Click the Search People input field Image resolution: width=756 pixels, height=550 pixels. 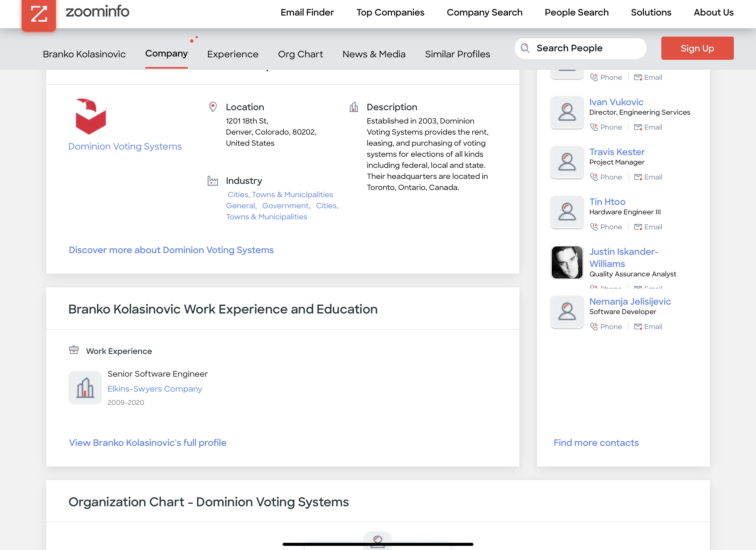coord(581,48)
